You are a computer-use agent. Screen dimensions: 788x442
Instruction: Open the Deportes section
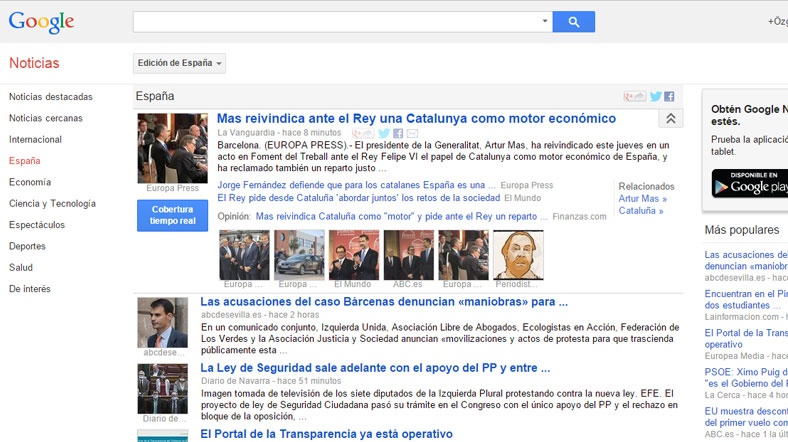click(x=27, y=246)
